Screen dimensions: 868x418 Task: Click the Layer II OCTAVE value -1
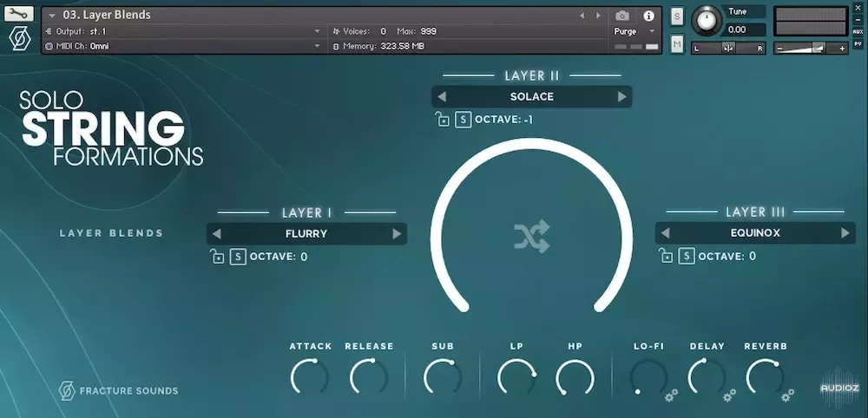coord(528,120)
